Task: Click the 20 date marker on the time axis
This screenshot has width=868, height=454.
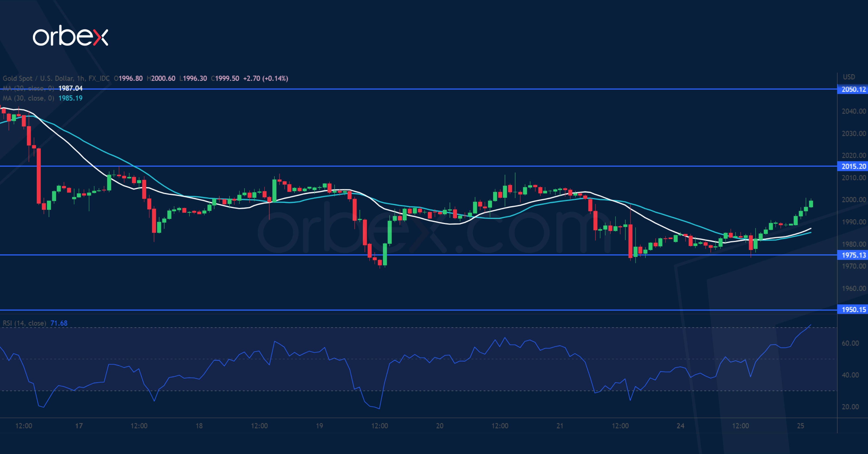Action: coord(440,426)
